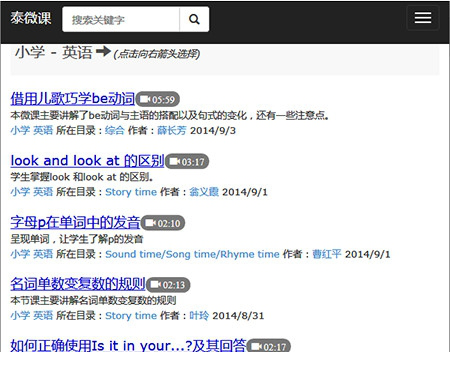Click 英语 in the 字母p row
The width and height of the screenshot is (450, 366).
(43, 254)
